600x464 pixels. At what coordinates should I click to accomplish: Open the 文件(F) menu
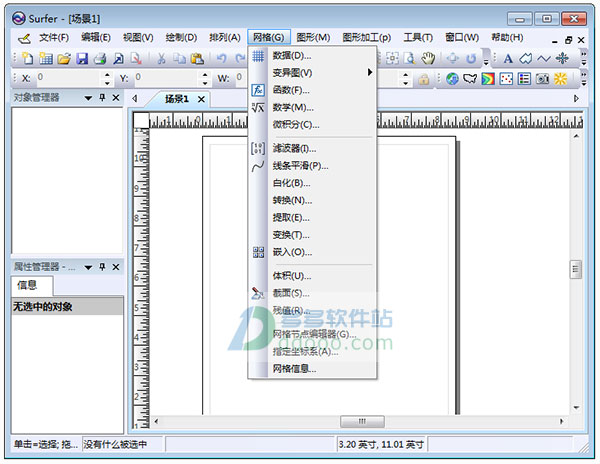[54, 38]
